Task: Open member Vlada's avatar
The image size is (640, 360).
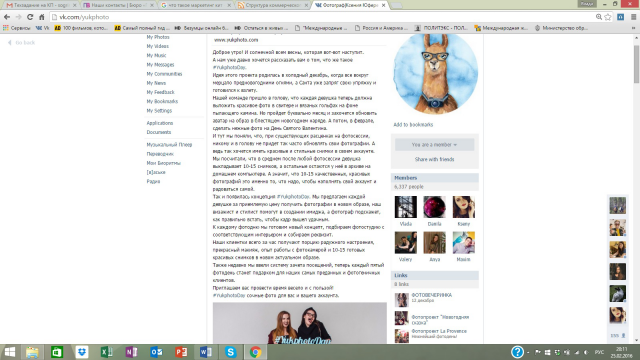Action: pos(406,207)
